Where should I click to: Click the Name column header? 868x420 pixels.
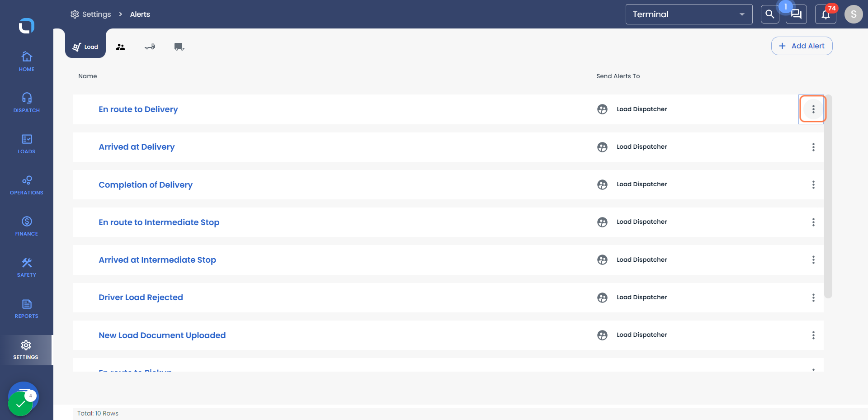(x=88, y=76)
